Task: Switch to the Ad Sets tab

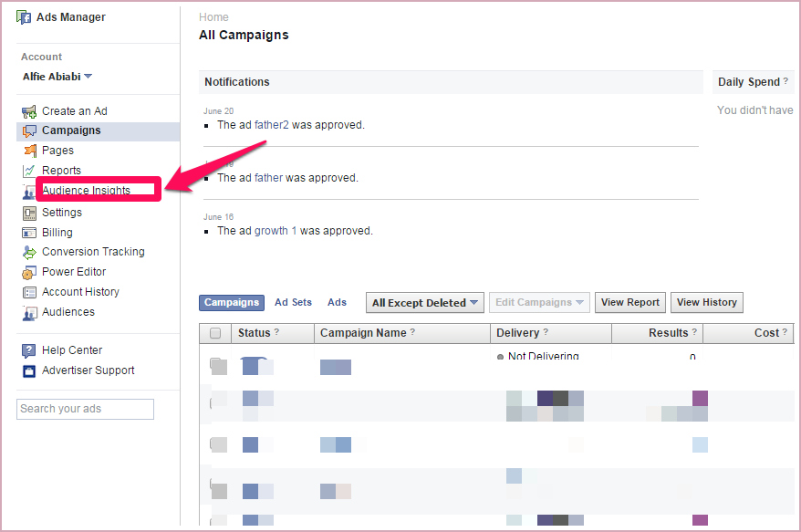Action: 293,302
